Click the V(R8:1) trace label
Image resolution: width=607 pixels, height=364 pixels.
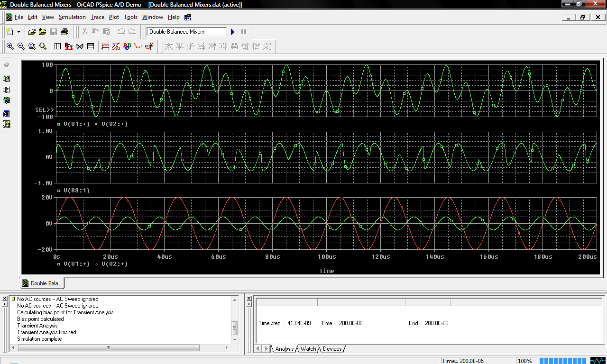pos(76,191)
